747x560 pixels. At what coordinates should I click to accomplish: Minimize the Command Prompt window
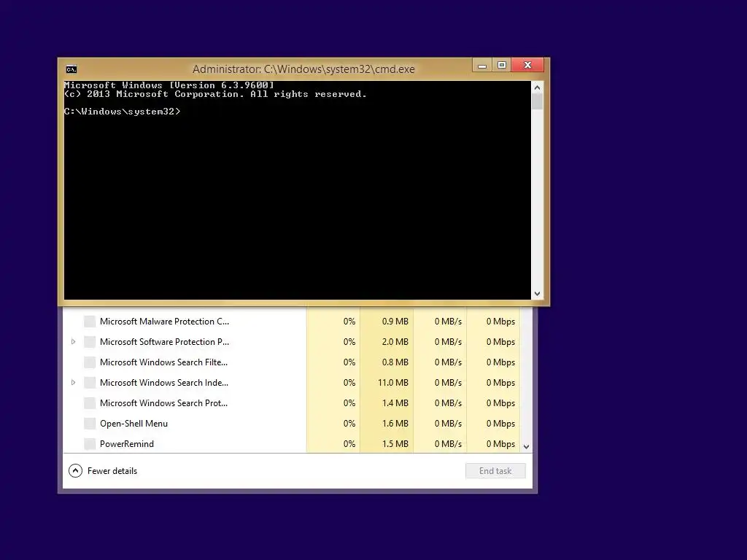[482, 65]
